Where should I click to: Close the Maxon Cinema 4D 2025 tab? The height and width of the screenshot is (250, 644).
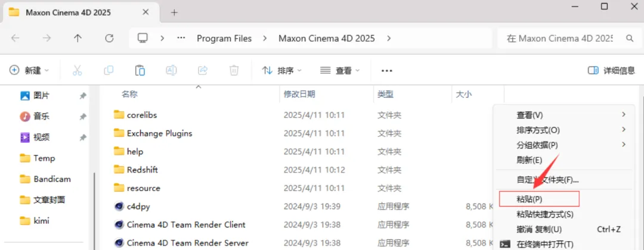[x=146, y=12]
